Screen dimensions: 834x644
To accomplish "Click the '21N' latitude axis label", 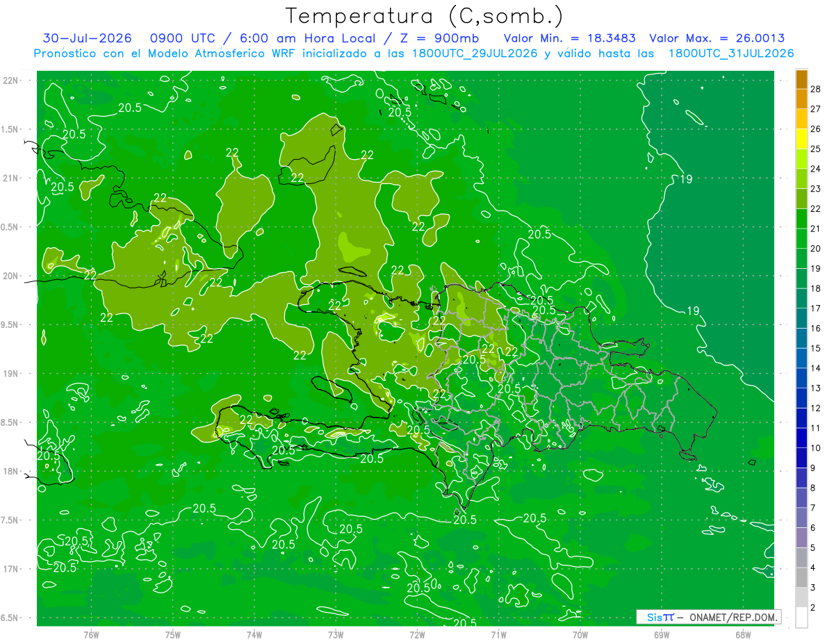I will (10, 179).
